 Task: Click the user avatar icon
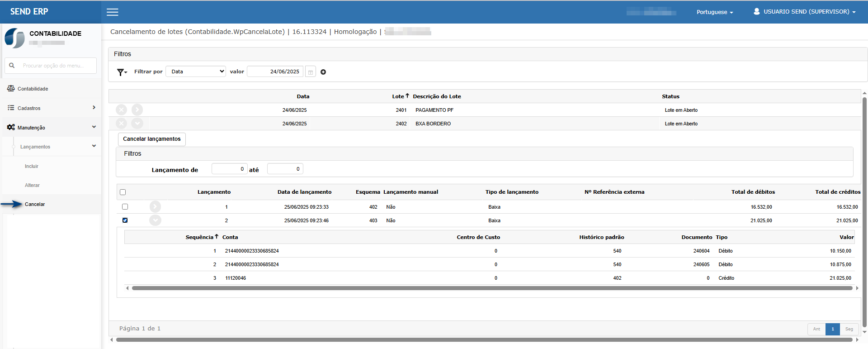pos(757,11)
